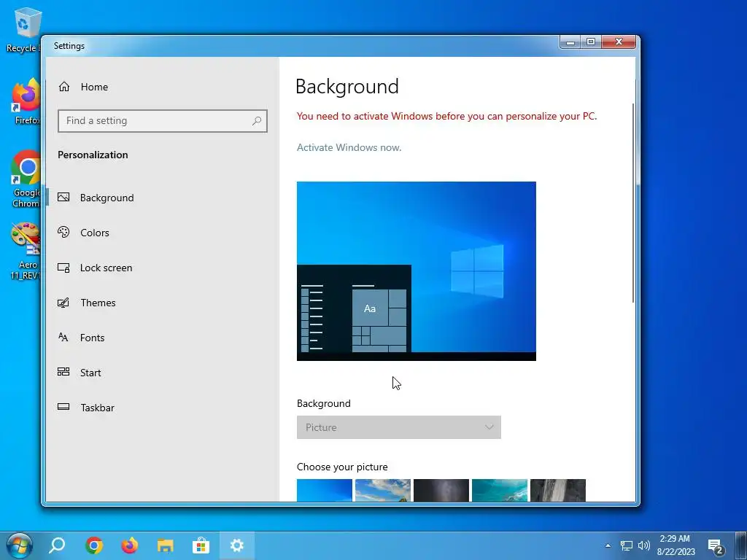
Task: Choose the turquoise water wallpaper thumbnail
Action: 499,490
